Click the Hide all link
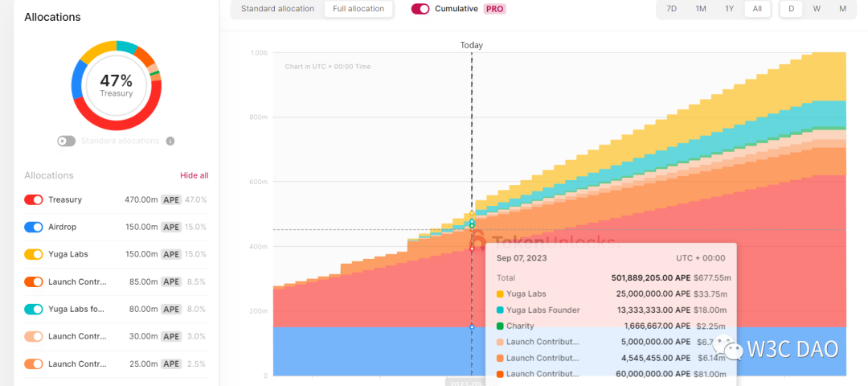This screenshot has width=868, height=386. pyautogui.click(x=194, y=175)
